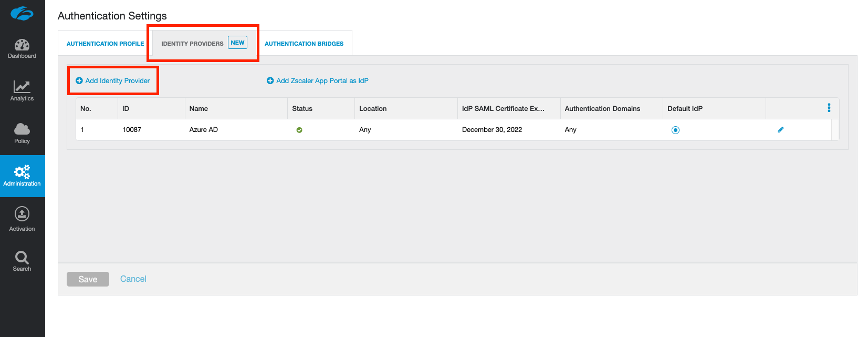The height and width of the screenshot is (337, 868).
Task: Click the green status checkmark icon
Action: [x=299, y=130]
